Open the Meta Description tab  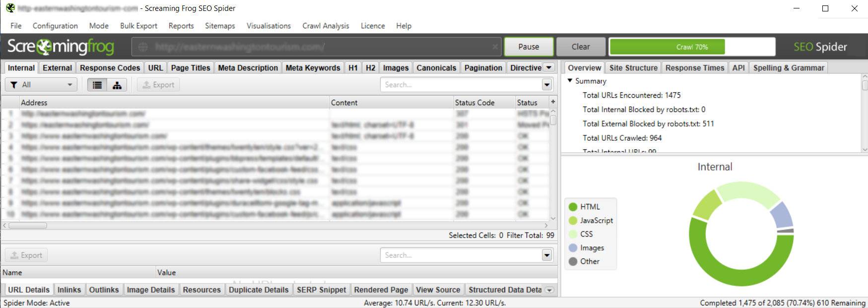pos(248,67)
